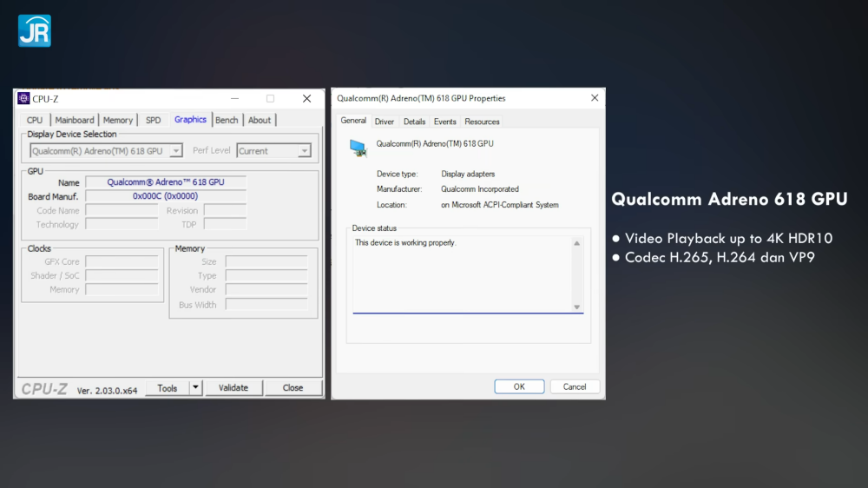Screen dimensions: 868x488
Task: Close the CPU-Z window via X
Action: click(306, 99)
